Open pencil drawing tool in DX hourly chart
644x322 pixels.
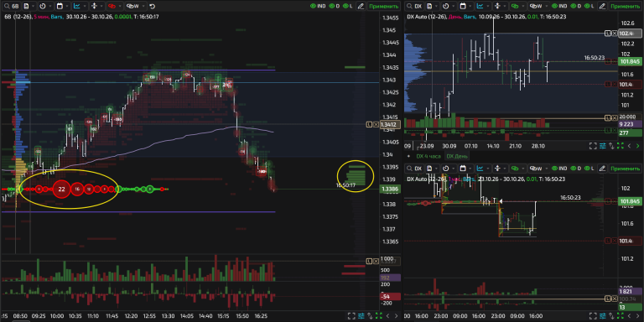coord(603,169)
